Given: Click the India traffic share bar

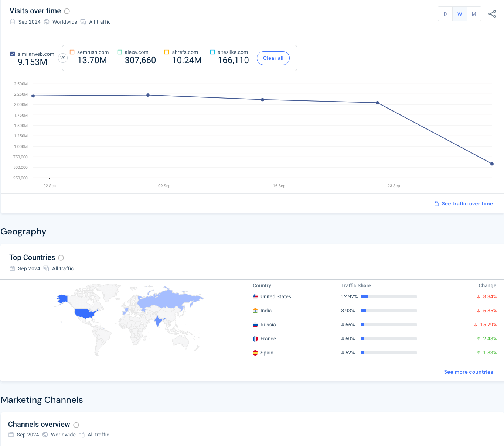Looking at the screenshot, I should (x=389, y=311).
